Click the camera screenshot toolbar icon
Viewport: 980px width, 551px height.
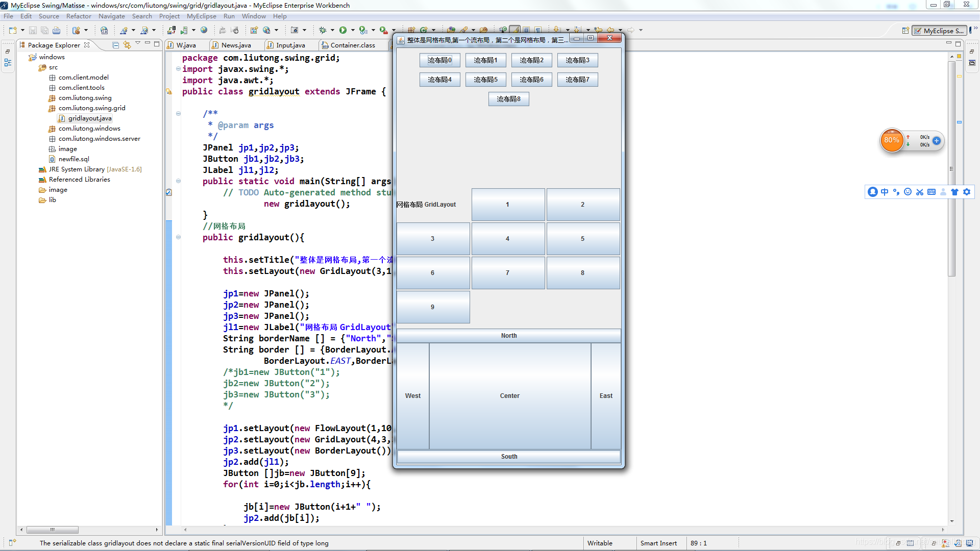[x=295, y=30]
